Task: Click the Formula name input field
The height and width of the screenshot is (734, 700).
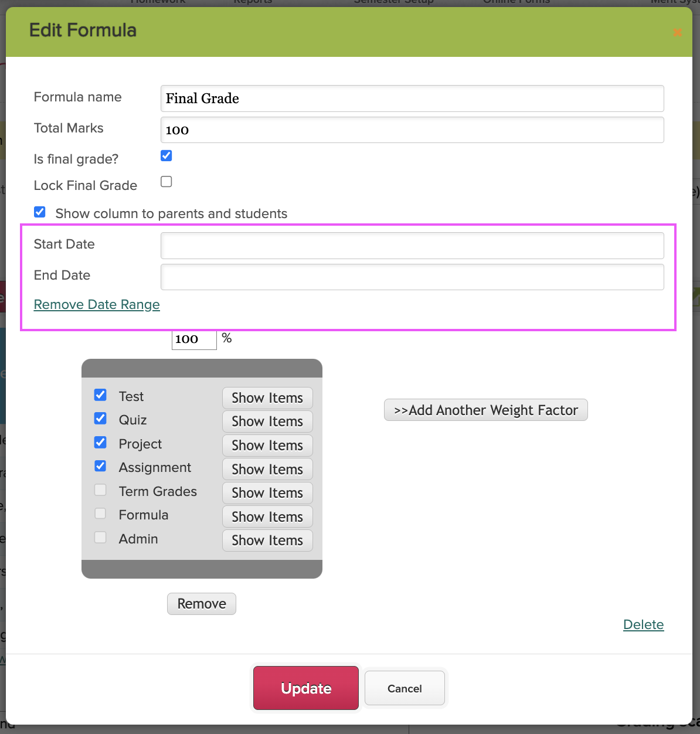Action: [412, 98]
